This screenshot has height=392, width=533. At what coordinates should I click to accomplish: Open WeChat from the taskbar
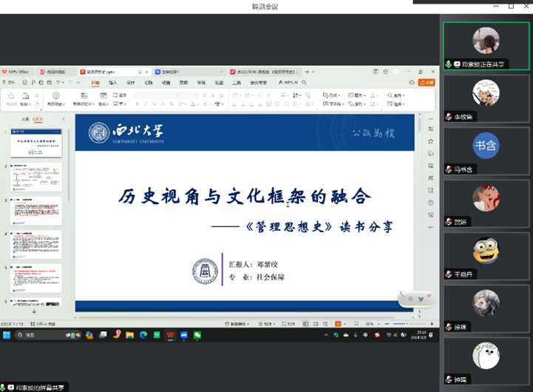click(x=197, y=335)
